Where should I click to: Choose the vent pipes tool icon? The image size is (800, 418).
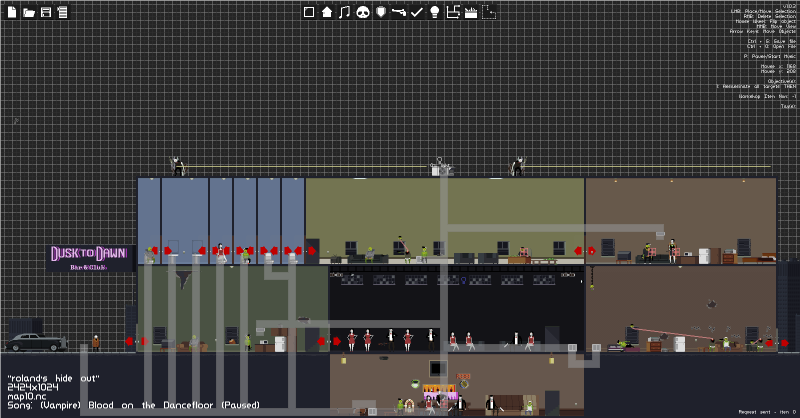[453, 11]
